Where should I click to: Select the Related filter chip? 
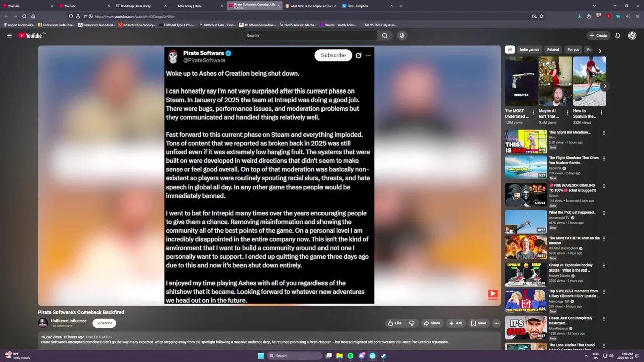pyautogui.click(x=553, y=50)
